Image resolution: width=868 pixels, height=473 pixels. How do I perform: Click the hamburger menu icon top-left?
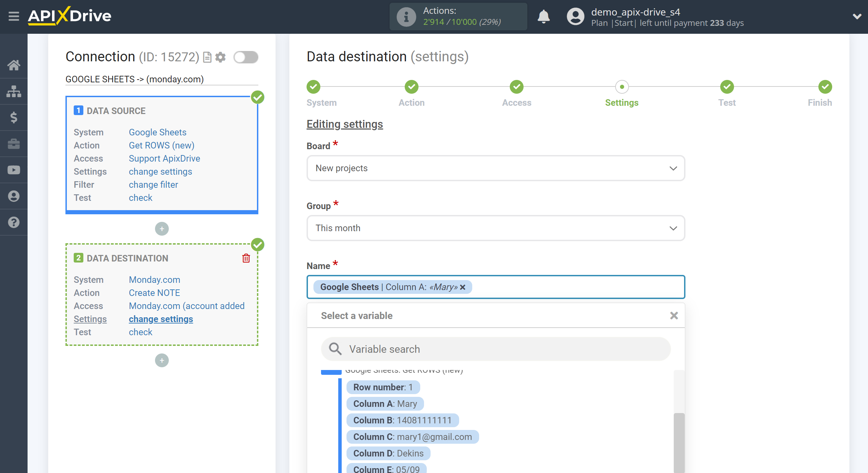(x=13, y=16)
